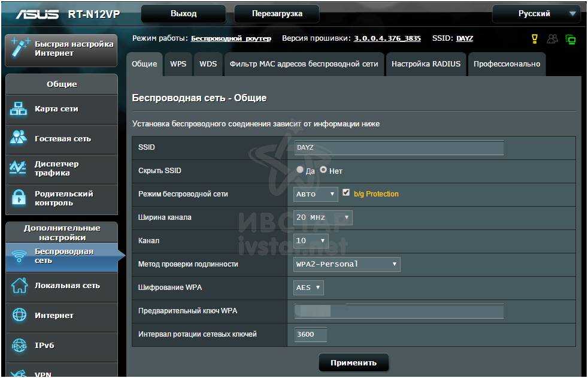Click the SSID text field
Viewport: 588px width, 378px height.
pyautogui.click(x=399, y=147)
